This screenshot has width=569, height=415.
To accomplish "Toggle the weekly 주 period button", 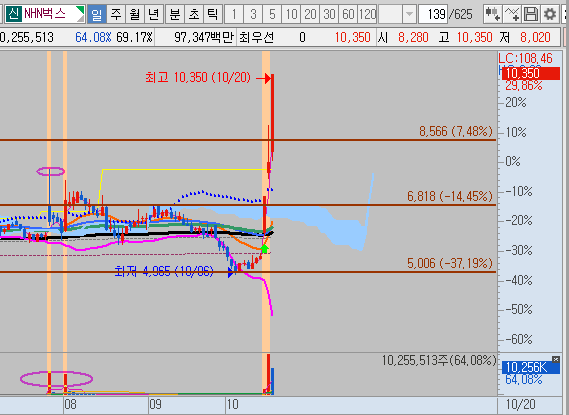I will [116, 14].
